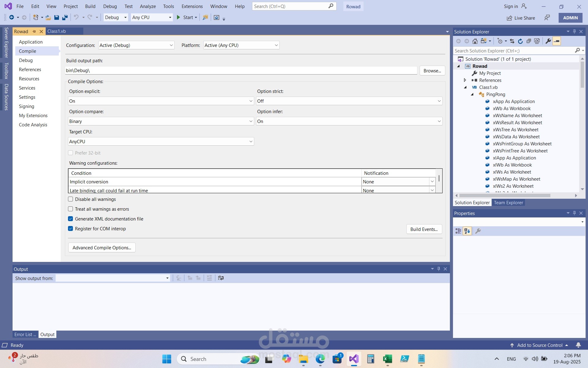Check Disable all warnings
Viewport: 588px width, 368px height.
(x=70, y=199)
